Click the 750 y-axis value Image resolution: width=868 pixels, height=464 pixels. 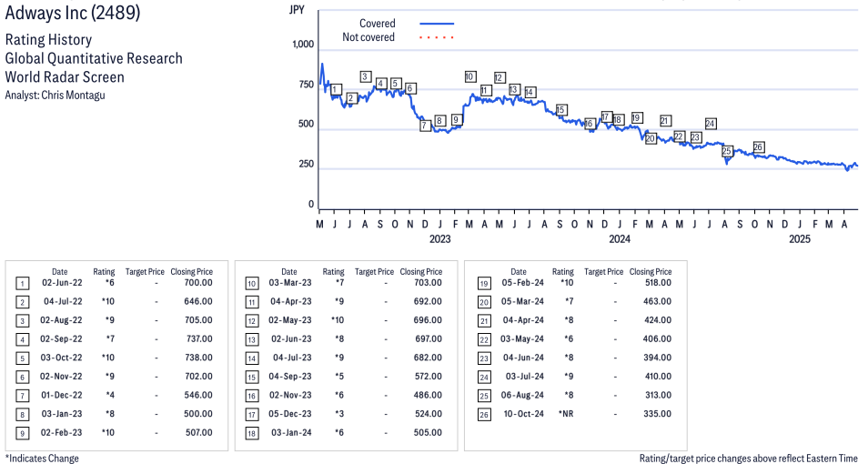point(306,85)
